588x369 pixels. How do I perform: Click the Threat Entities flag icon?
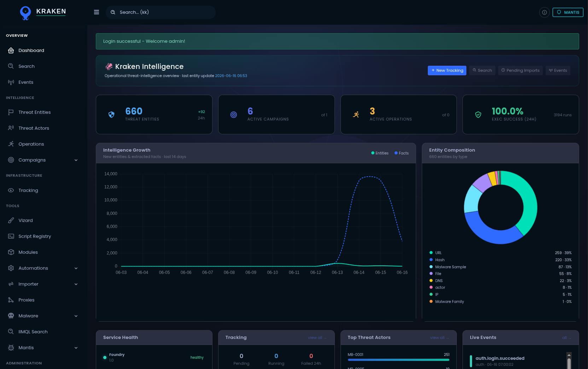pyautogui.click(x=11, y=112)
